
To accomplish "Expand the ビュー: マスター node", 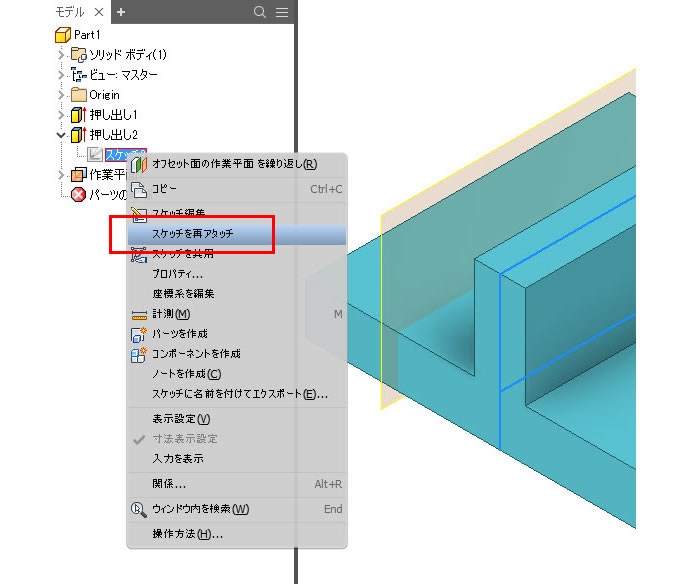I will pos(61,75).
